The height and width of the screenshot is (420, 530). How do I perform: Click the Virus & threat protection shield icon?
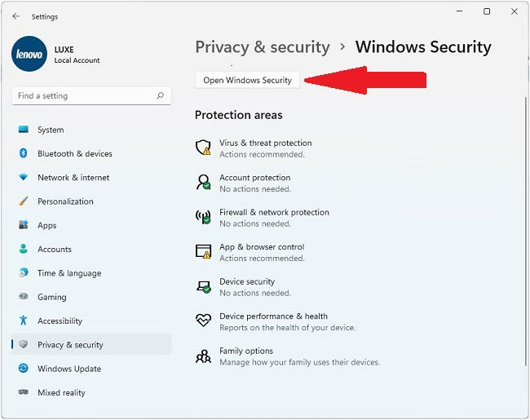(x=203, y=148)
